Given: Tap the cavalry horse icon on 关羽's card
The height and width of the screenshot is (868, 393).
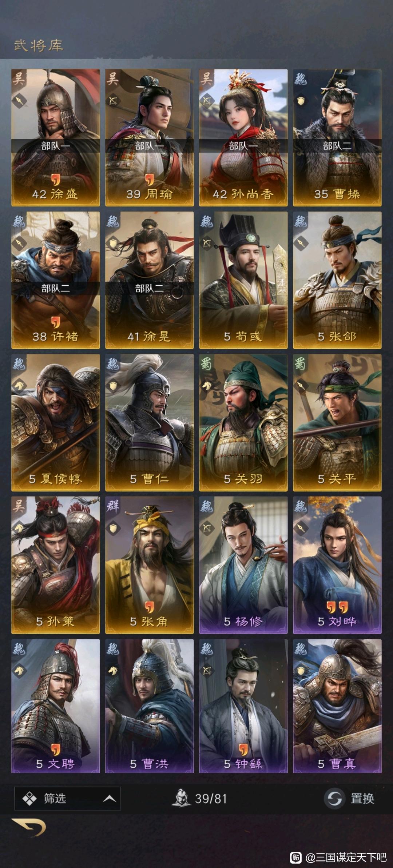Looking at the screenshot, I should tap(207, 385).
